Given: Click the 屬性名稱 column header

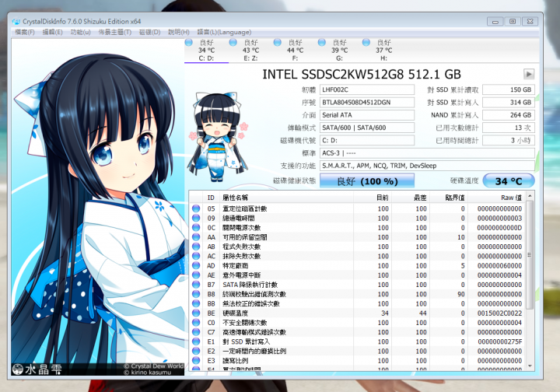Looking at the screenshot, I should pos(286,198).
